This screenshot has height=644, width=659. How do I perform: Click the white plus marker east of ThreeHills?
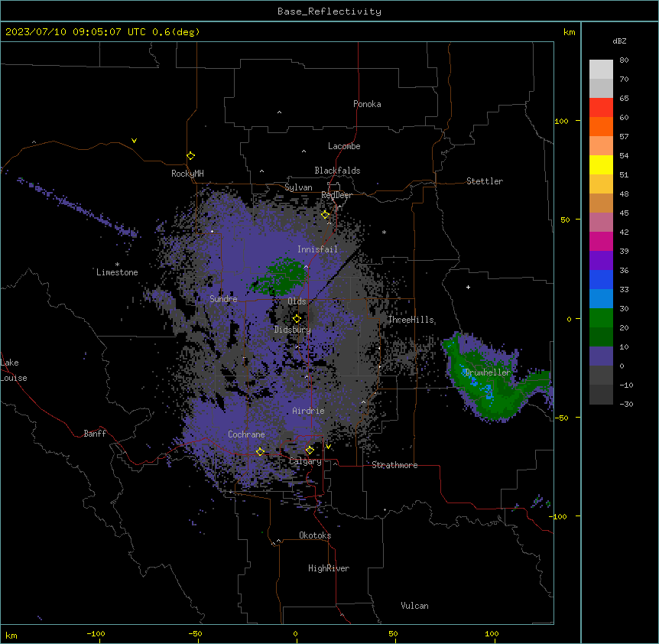468,287
